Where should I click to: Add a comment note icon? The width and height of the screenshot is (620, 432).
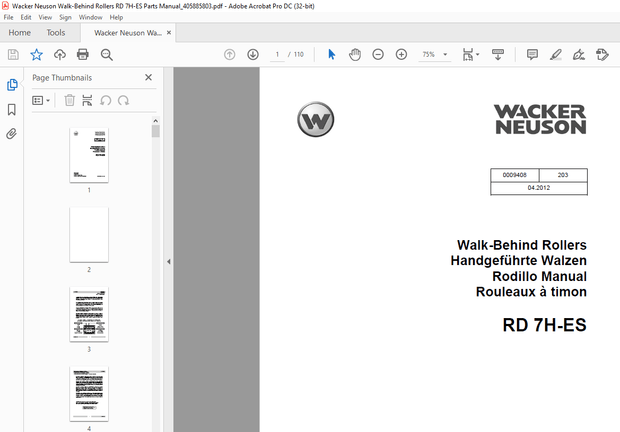pyautogui.click(x=532, y=55)
